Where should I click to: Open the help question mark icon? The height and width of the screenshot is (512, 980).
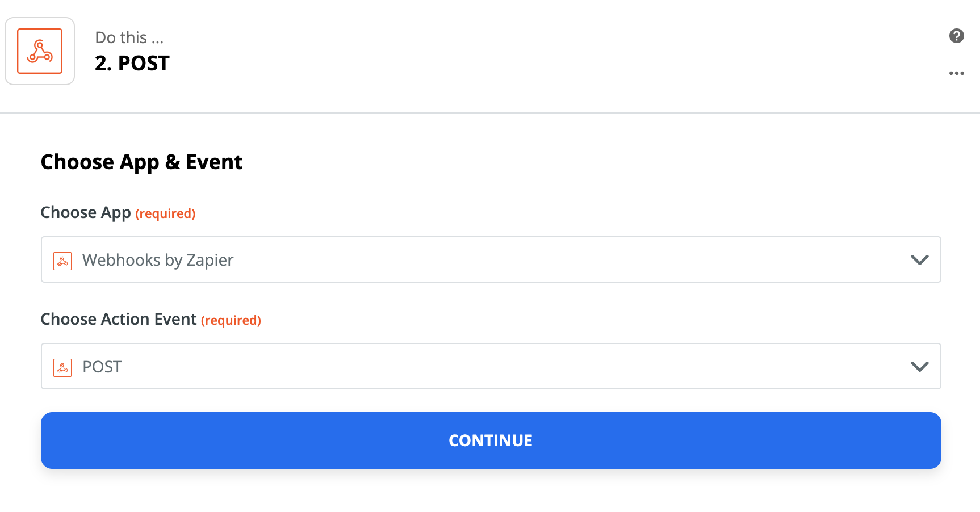click(x=957, y=36)
